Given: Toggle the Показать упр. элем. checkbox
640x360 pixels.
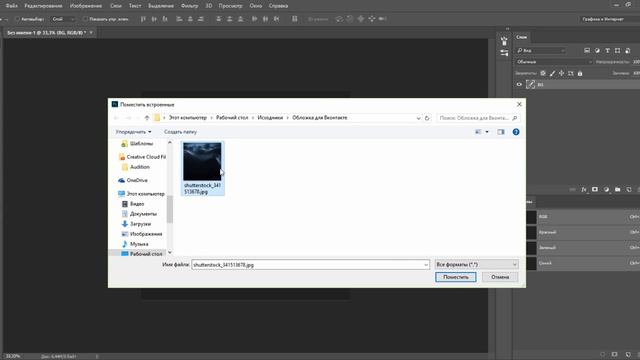Looking at the screenshot, I should click(85, 19).
